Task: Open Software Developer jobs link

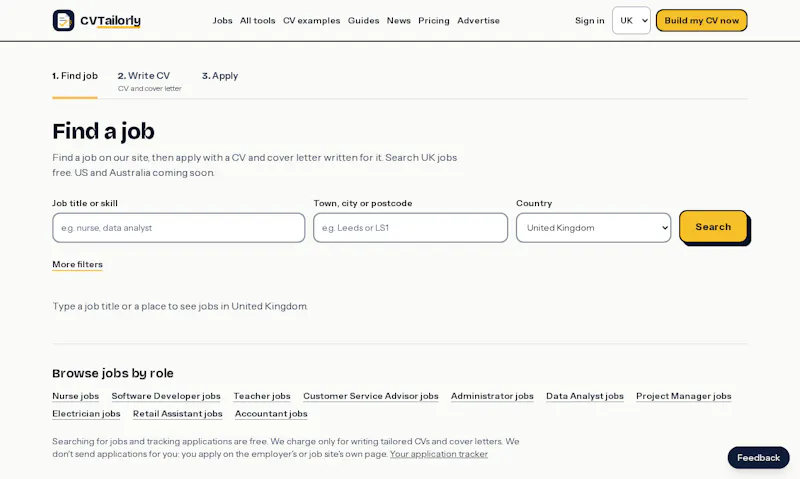Action: click(166, 396)
